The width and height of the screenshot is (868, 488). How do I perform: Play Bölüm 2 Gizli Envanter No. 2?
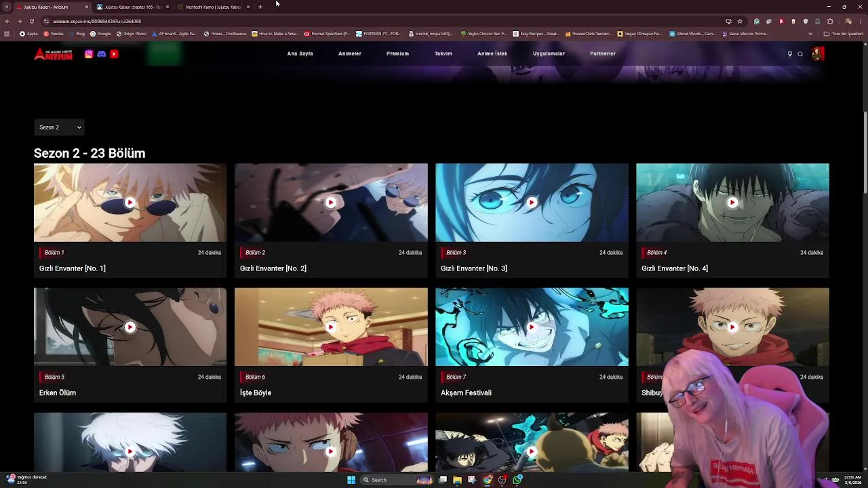(x=331, y=202)
